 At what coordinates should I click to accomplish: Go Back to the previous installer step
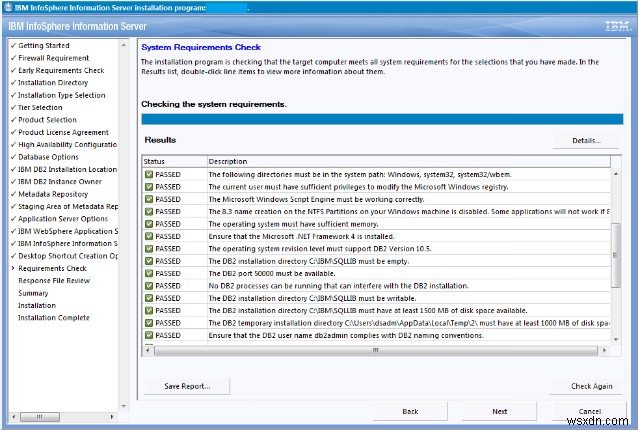tap(410, 411)
